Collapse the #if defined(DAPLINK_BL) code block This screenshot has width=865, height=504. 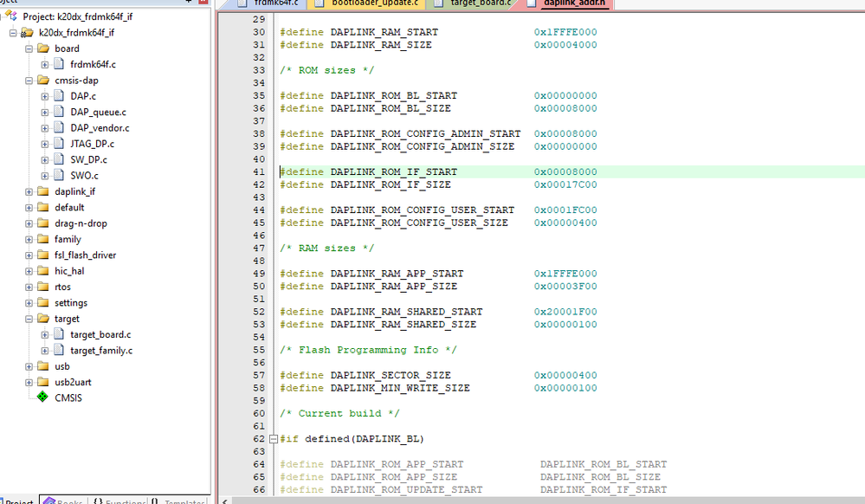pos(273,439)
